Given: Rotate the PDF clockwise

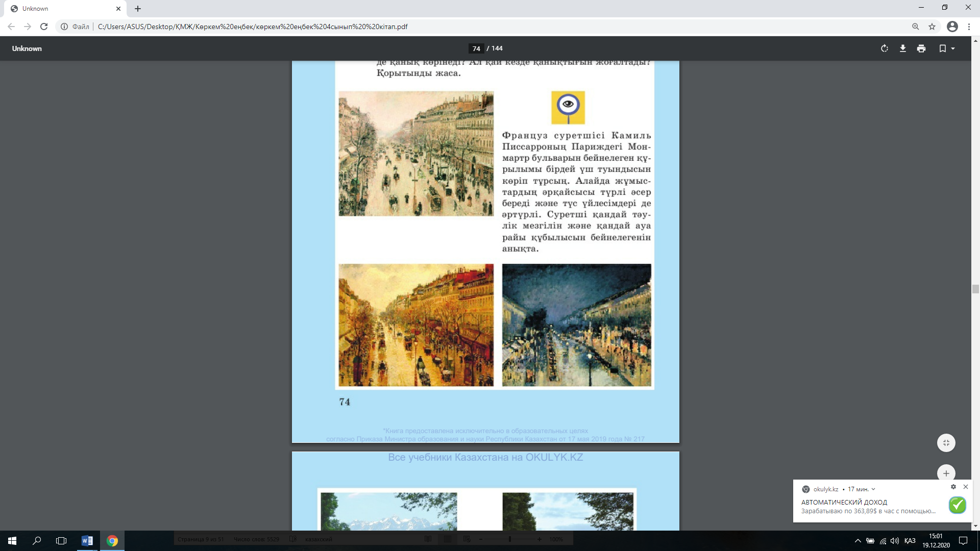Looking at the screenshot, I should 884,48.
